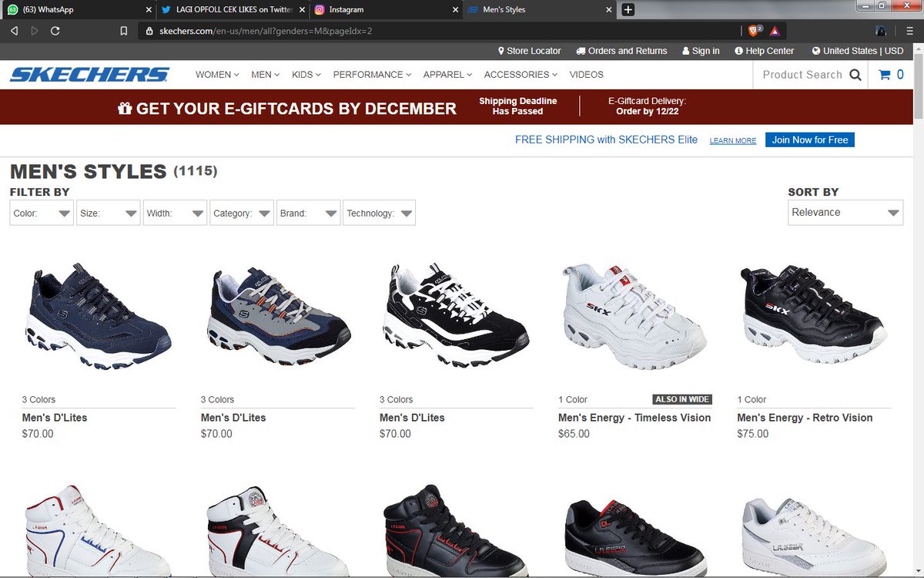Open the black Energy Retro Vision shoe image
This screenshot has width=924, height=578.
point(813,316)
